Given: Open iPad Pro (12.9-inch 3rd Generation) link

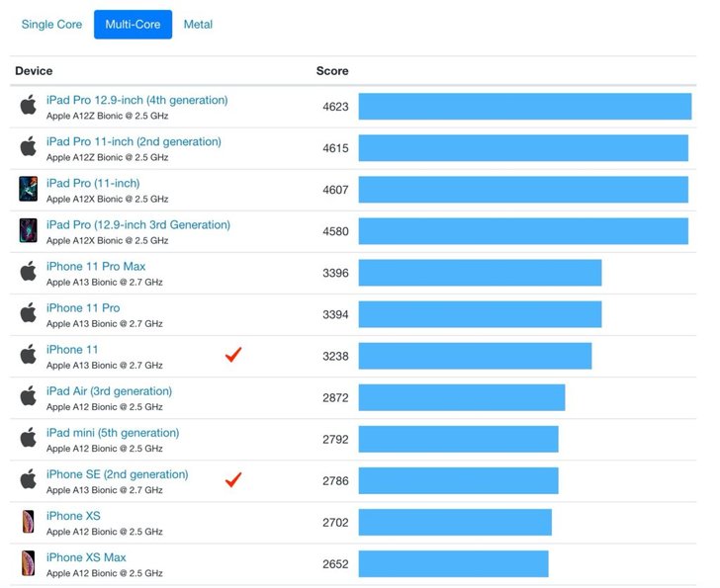Looking at the screenshot, I should pyautogui.click(x=138, y=224).
